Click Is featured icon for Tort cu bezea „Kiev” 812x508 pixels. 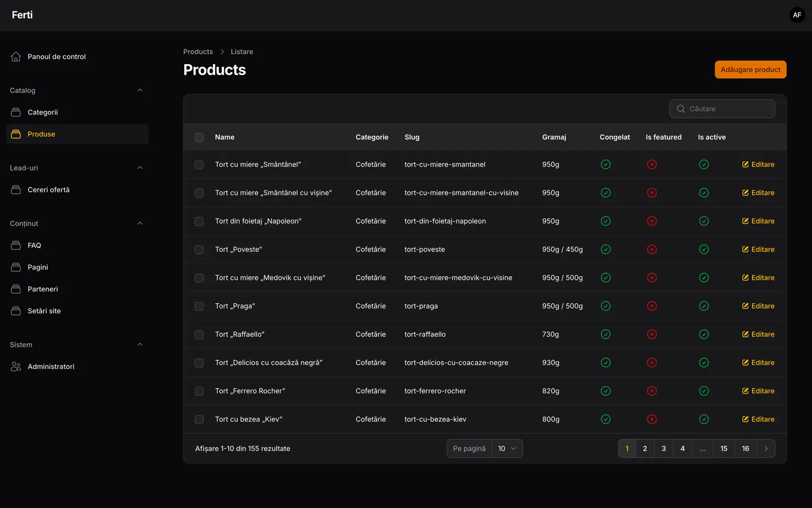(x=652, y=419)
